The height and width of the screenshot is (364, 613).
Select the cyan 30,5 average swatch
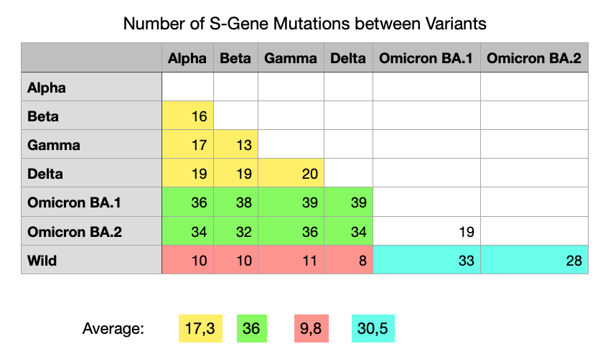coord(373,329)
